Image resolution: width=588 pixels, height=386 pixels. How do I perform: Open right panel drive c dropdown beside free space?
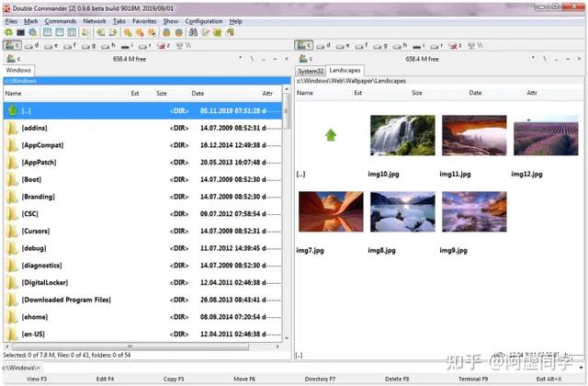[306, 59]
